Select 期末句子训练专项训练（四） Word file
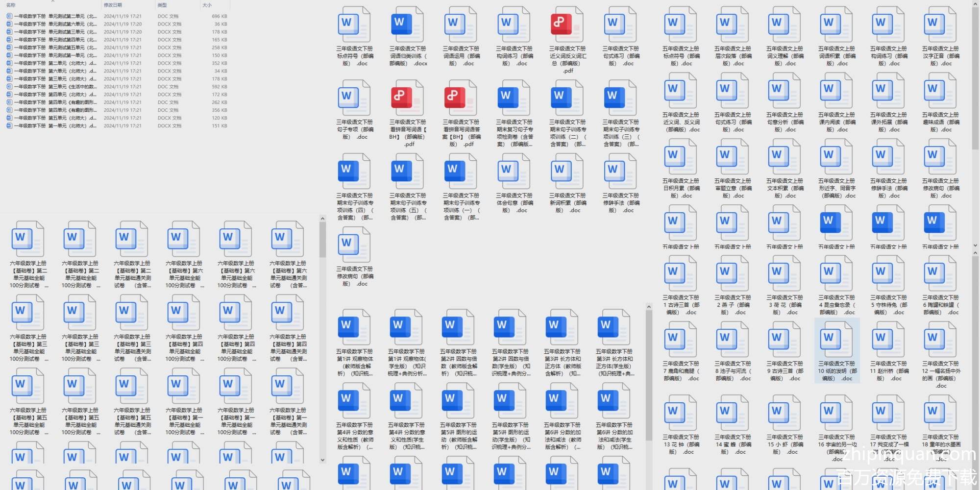This screenshot has width=980, height=490. (355, 188)
